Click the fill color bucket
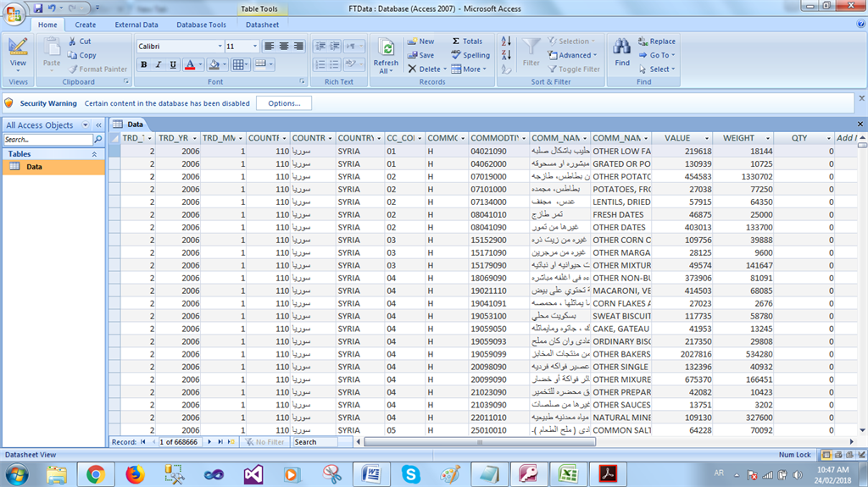Screen dimensions: 868x487 (x=214, y=64)
